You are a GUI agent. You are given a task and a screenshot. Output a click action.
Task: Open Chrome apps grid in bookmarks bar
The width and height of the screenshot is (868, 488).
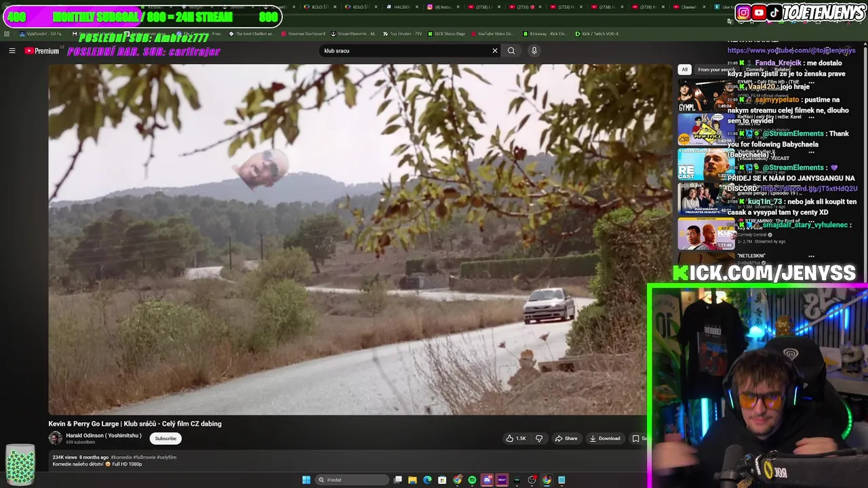coord(7,33)
